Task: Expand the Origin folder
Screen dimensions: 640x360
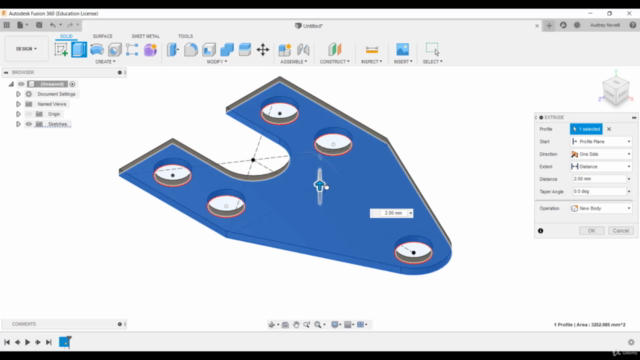Action: coord(18,114)
